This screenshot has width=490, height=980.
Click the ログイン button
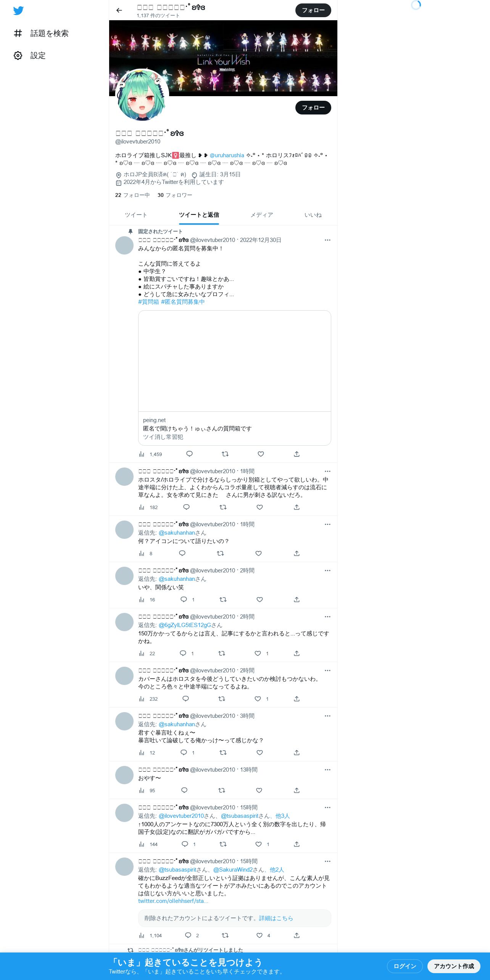[x=405, y=966]
